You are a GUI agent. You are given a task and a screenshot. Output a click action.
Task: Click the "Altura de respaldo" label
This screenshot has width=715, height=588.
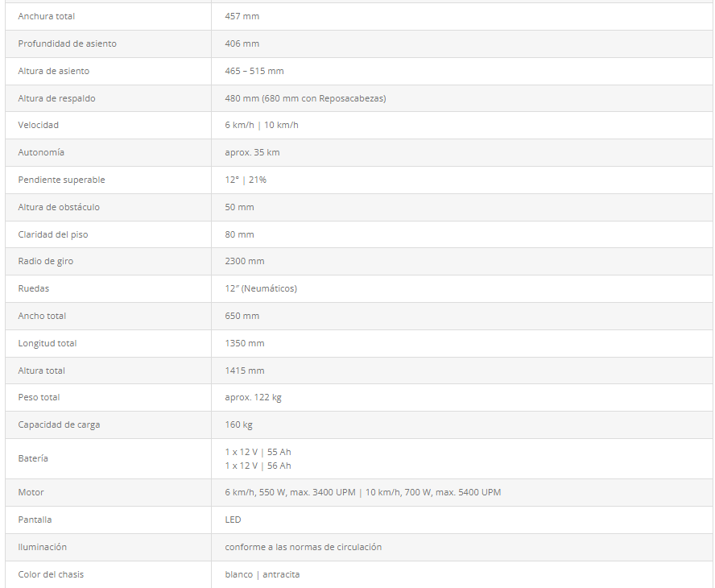pos(57,98)
